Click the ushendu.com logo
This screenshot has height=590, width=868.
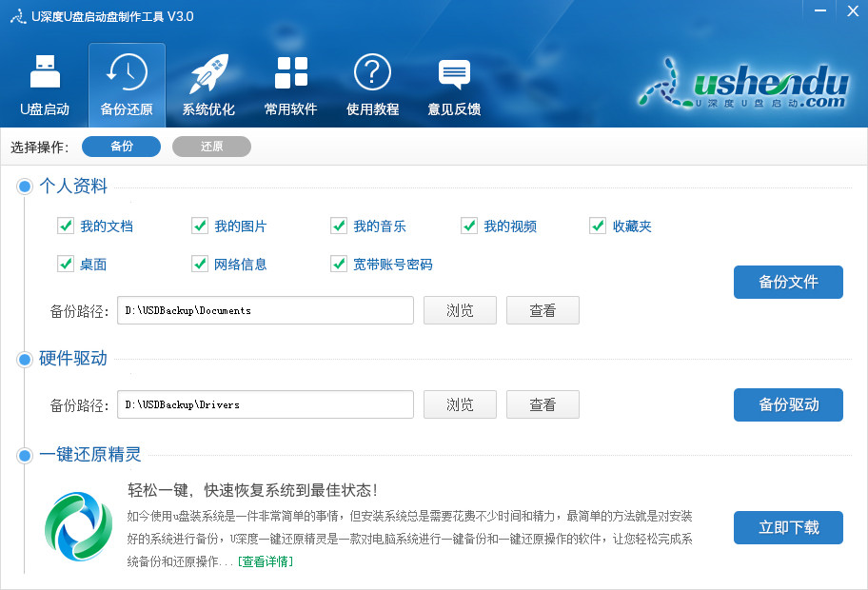(744, 84)
